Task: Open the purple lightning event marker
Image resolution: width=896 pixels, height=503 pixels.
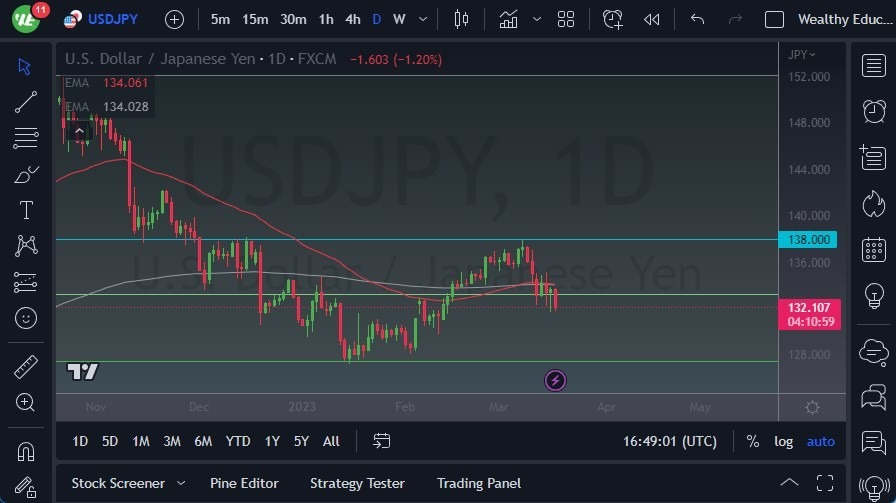Action: (x=555, y=380)
